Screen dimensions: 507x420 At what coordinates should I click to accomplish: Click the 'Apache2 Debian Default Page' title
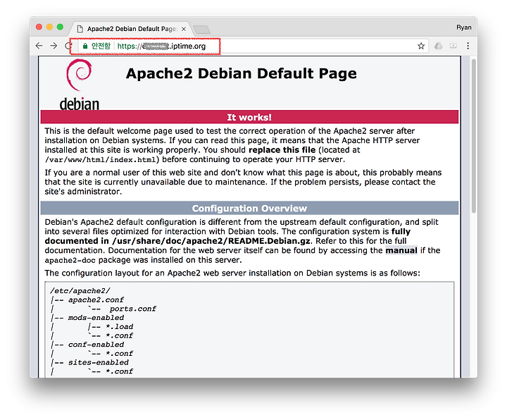pyautogui.click(x=242, y=74)
